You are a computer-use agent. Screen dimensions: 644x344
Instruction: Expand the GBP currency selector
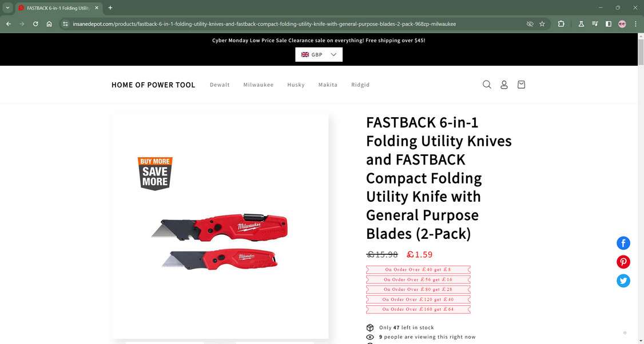tap(319, 55)
